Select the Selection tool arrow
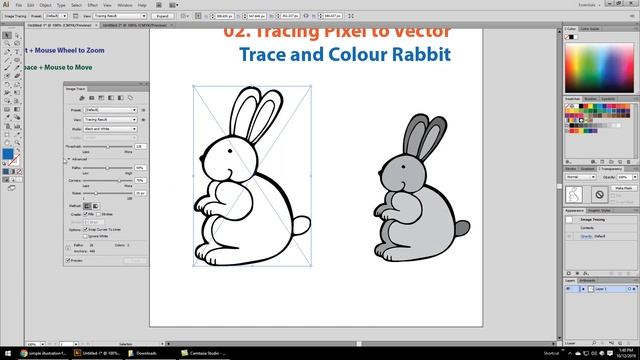 (x=7, y=36)
